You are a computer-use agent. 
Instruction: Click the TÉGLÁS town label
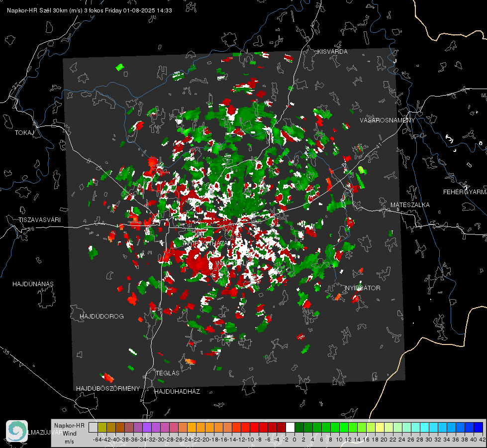pos(168,373)
